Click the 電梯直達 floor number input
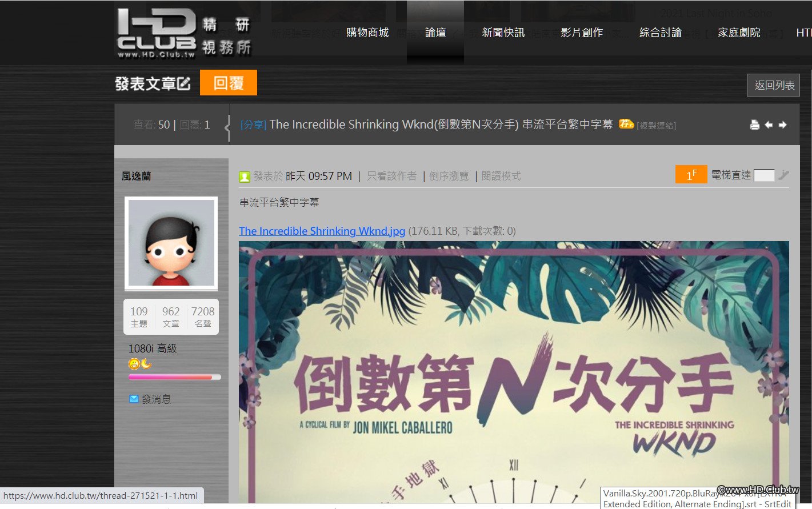 click(764, 175)
